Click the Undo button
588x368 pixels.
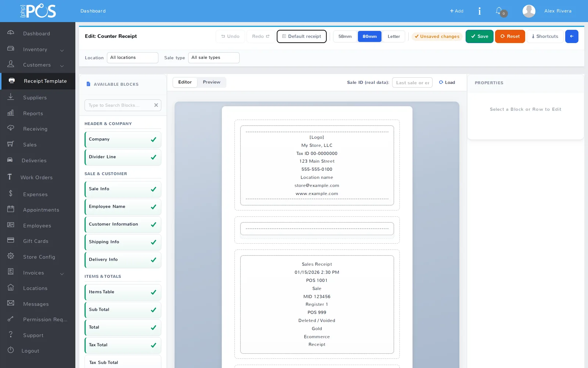point(230,36)
